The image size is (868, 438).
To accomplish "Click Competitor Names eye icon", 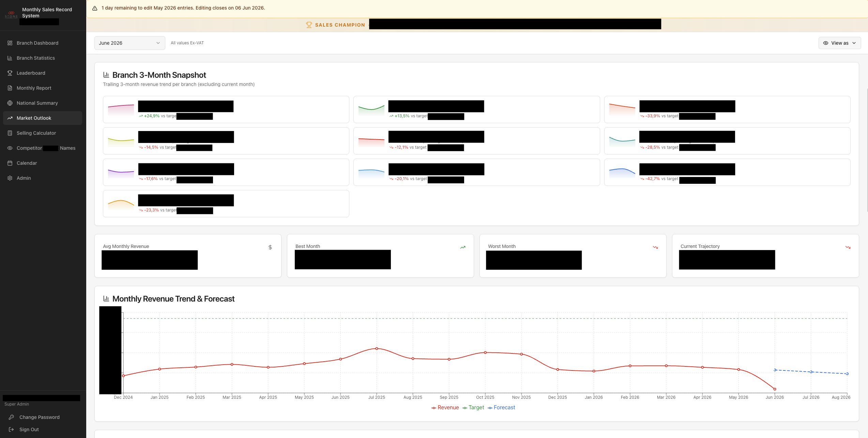I will 10,148.
